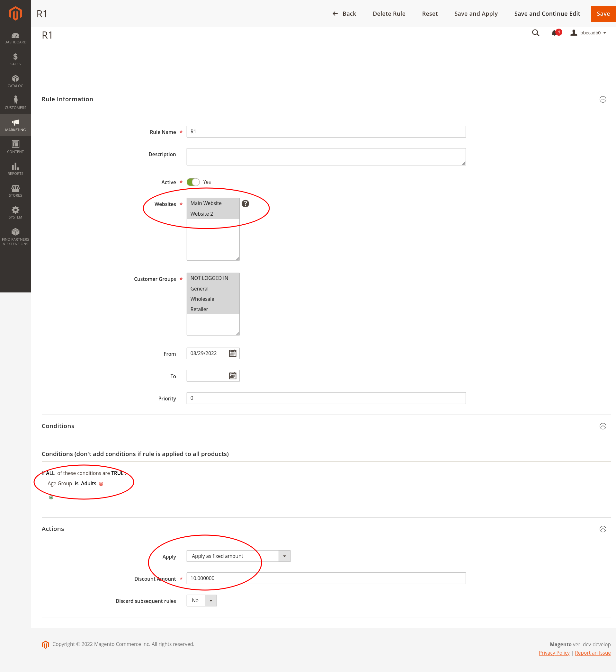Viewport: 616px width, 672px height.
Task: Click the Save button
Action: click(603, 14)
